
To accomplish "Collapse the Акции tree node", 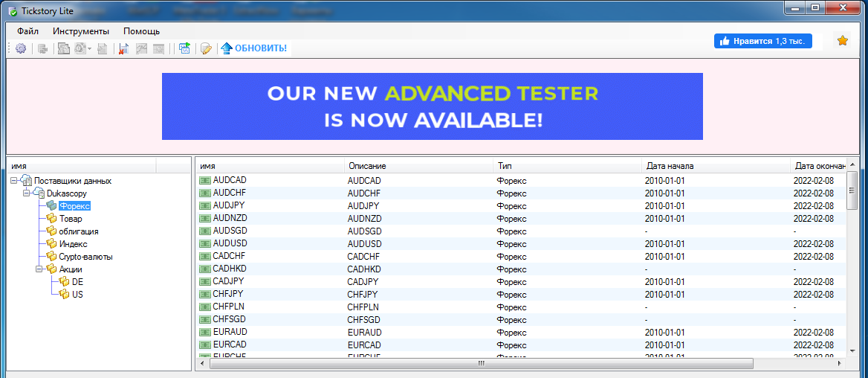I will point(39,269).
